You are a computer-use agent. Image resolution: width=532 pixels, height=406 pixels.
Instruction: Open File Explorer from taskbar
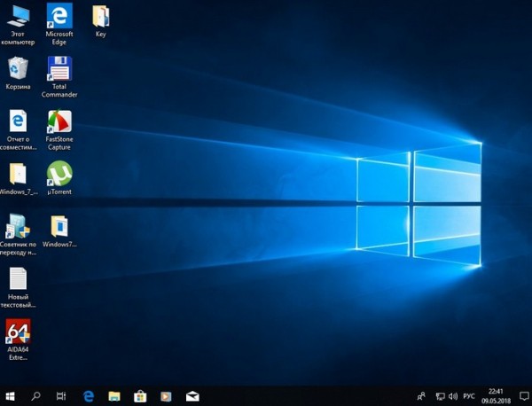click(x=114, y=396)
